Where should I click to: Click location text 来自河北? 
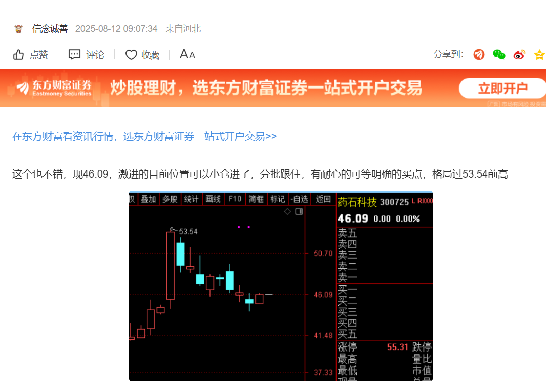coord(183,29)
